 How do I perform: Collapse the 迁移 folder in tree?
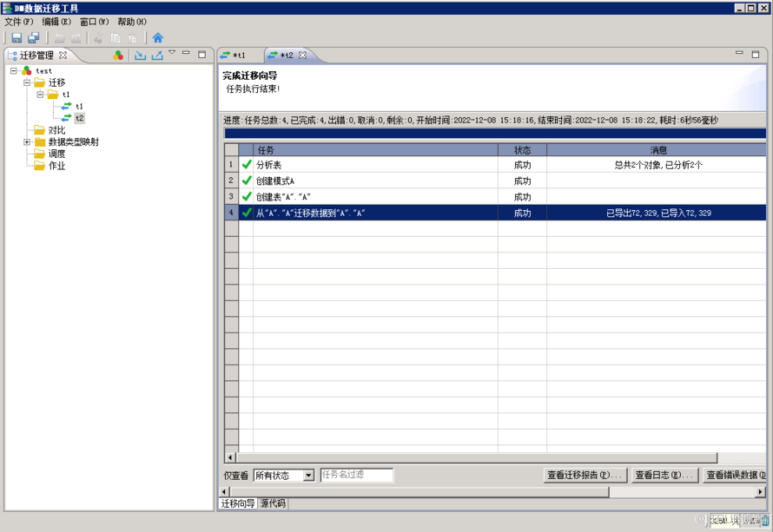click(27, 83)
